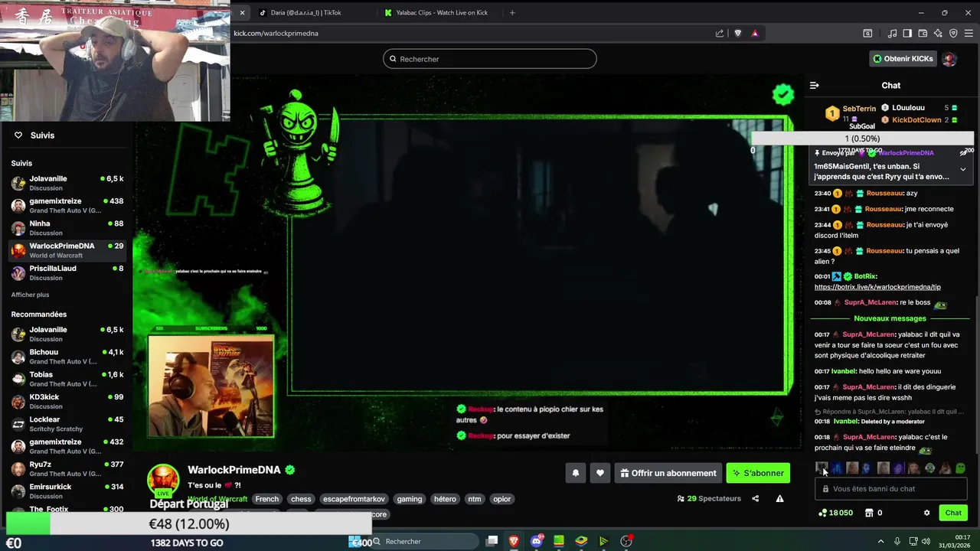The height and width of the screenshot is (551, 980).
Task: Open the music note playlist icon
Action: click(893, 33)
